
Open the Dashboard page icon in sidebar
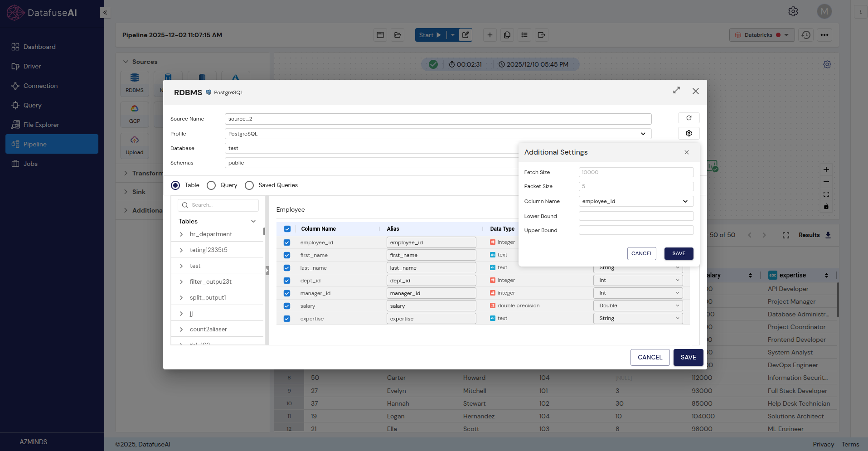(15, 47)
